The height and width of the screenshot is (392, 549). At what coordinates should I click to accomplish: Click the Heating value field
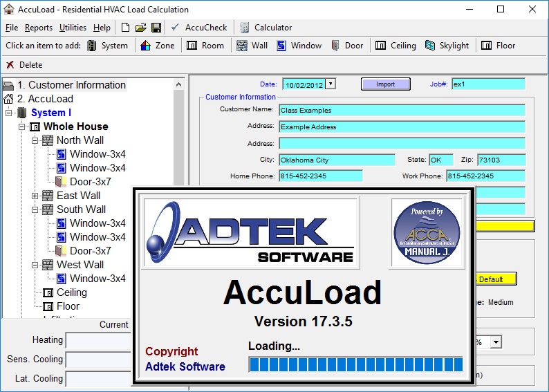[x=98, y=340]
